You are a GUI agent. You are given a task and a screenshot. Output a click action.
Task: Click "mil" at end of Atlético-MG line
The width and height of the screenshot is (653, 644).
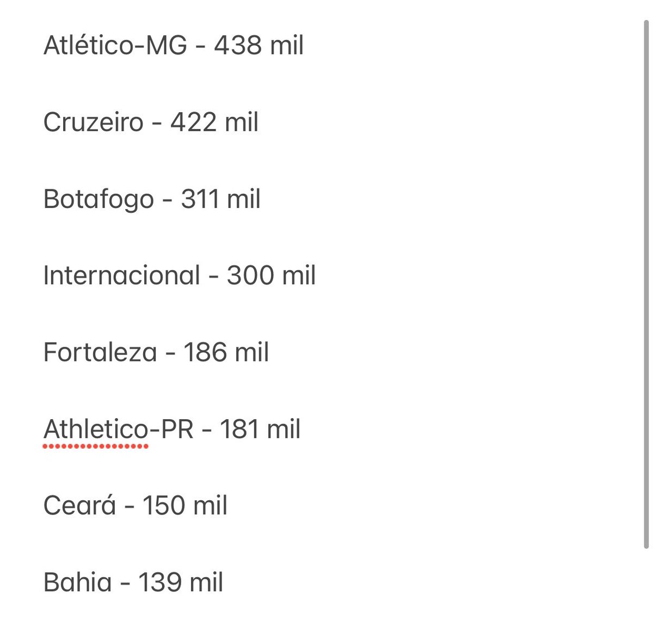click(287, 45)
